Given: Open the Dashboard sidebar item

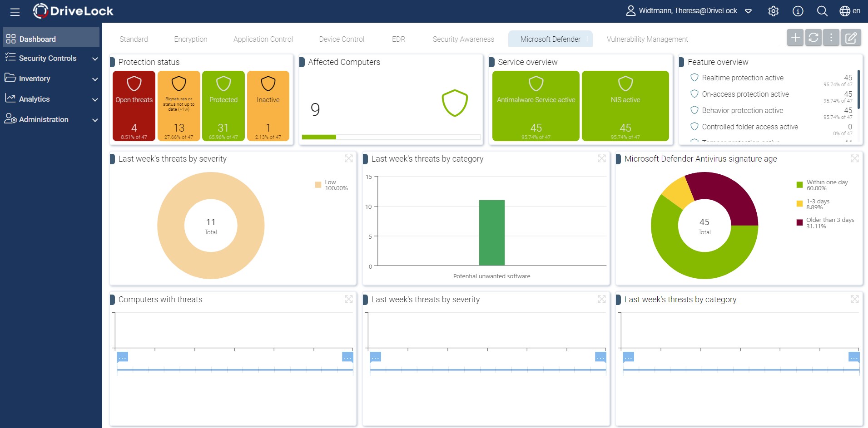Looking at the screenshot, I should pos(51,37).
